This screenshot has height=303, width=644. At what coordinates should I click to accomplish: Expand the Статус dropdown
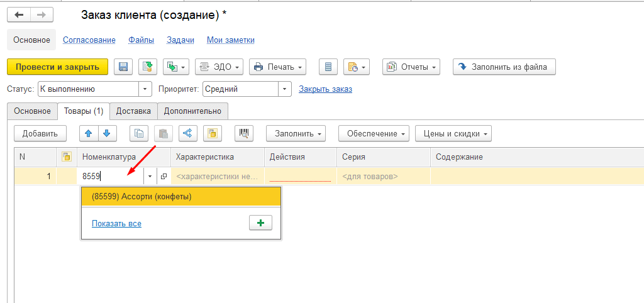pos(146,89)
